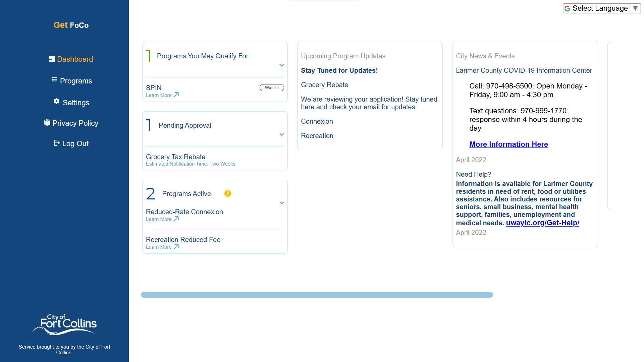Click the Programs list icon in sidebar

click(x=54, y=79)
